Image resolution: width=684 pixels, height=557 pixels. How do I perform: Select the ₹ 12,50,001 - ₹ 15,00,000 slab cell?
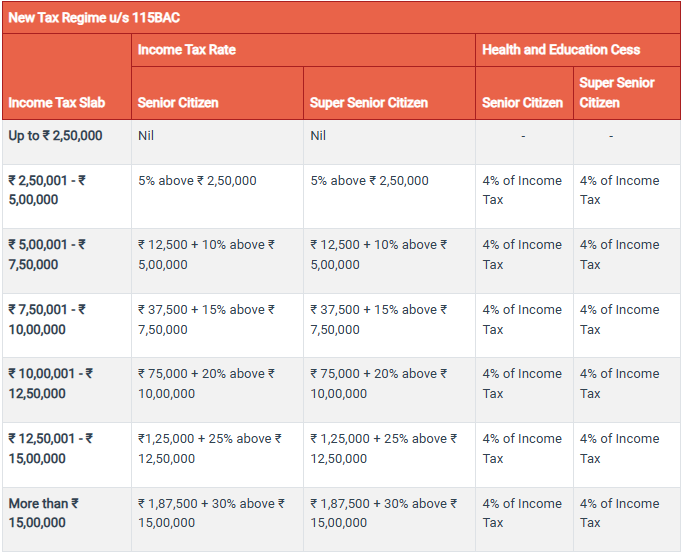click(51, 449)
